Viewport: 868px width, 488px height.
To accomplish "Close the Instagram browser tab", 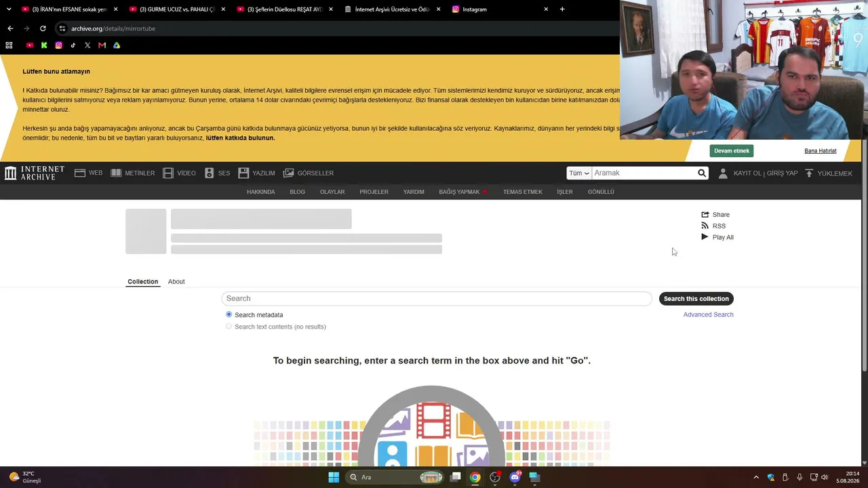I will [546, 9].
